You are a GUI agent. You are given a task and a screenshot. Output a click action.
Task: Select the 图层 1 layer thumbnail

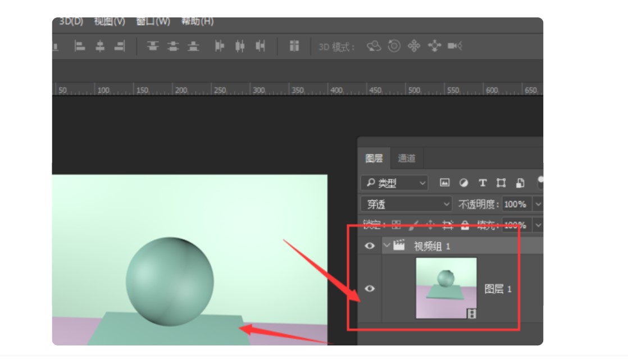[x=446, y=288]
